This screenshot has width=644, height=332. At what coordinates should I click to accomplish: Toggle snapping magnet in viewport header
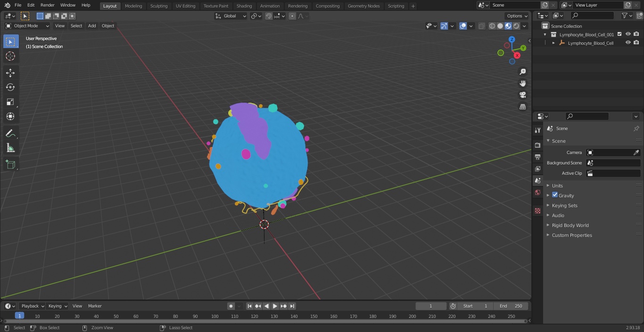coord(268,16)
